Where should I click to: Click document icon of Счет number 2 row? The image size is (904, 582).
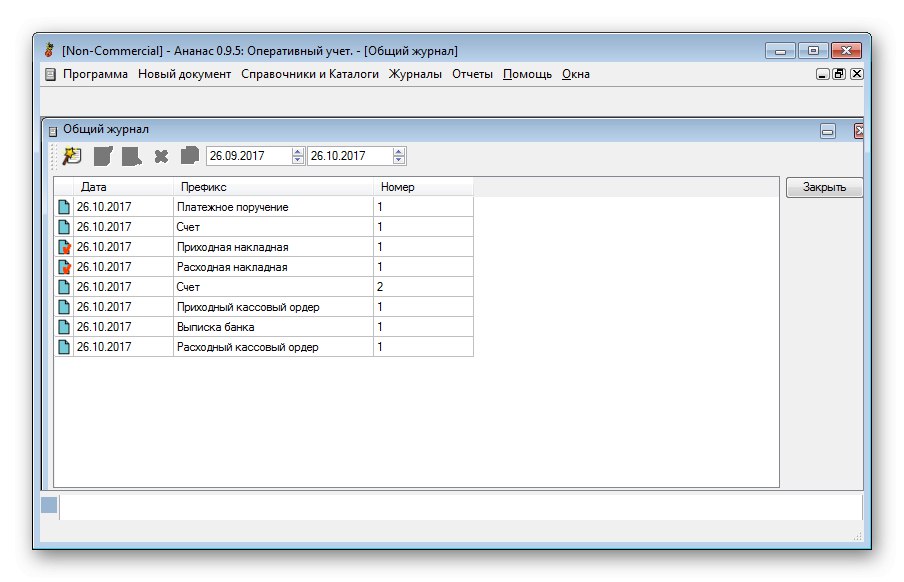click(64, 287)
